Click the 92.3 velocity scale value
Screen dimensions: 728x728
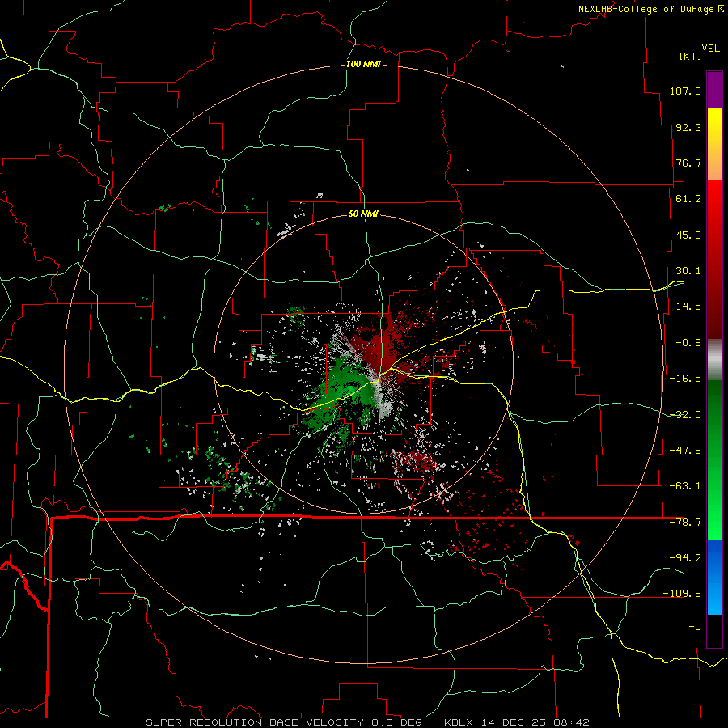(688, 127)
